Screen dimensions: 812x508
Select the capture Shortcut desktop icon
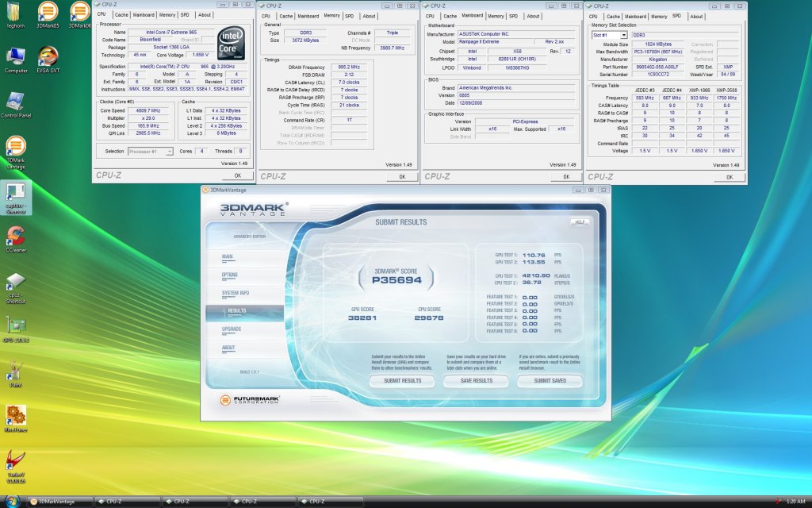(x=16, y=198)
